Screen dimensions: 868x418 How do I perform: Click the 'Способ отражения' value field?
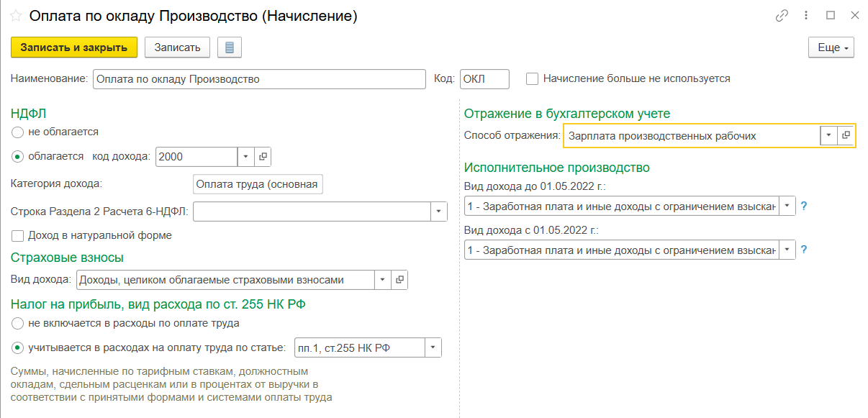click(x=692, y=135)
